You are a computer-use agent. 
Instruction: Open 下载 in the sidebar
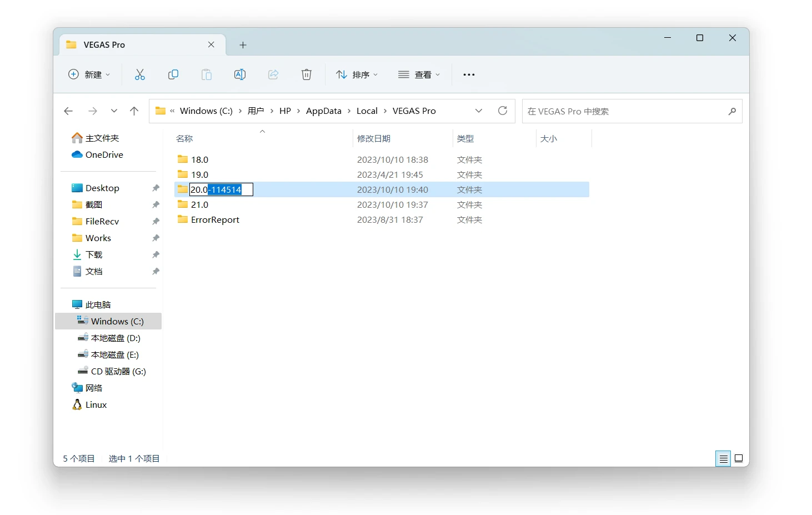(x=88, y=255)
